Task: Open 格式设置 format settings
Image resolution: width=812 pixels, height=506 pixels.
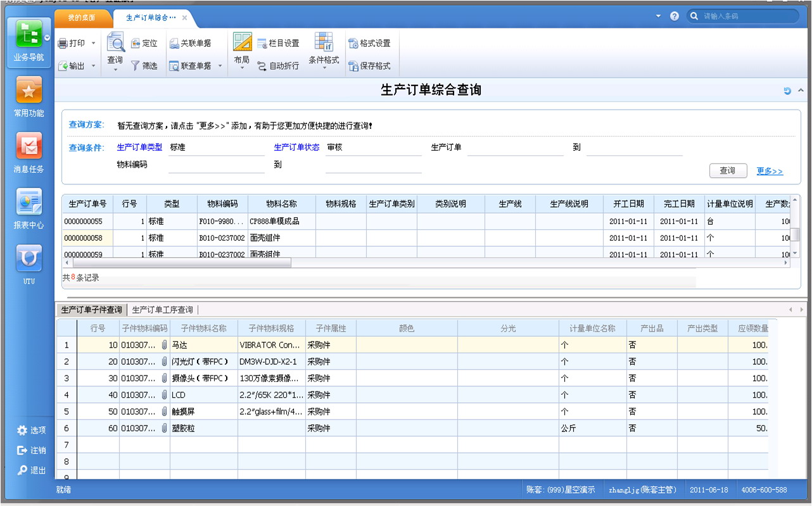Action: pos(370,44)
